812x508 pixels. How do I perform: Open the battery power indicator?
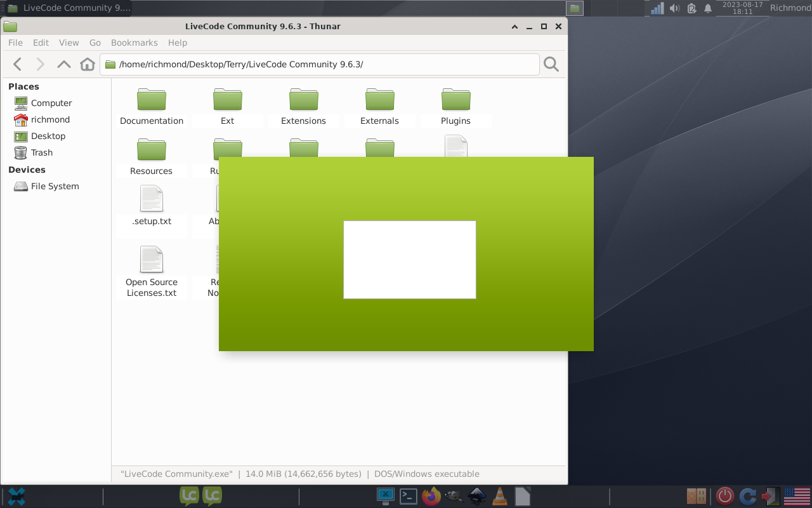pos(691,8)
